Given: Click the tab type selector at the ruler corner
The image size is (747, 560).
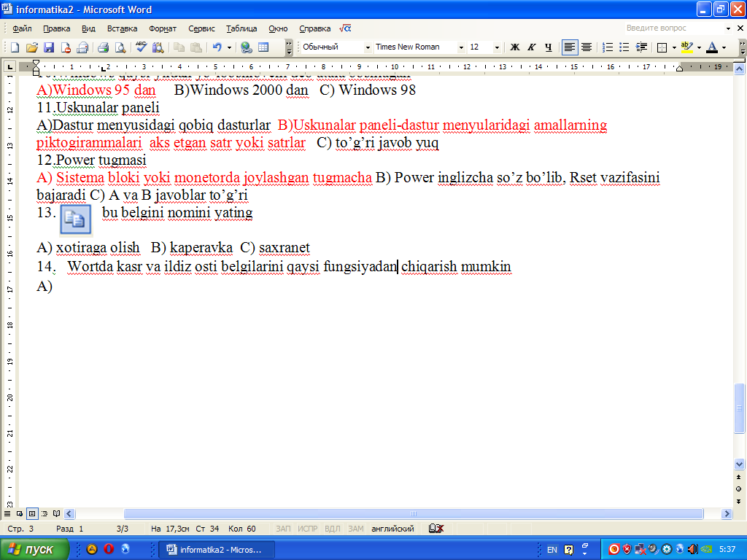Looking at the screenshot, I should pyautogui.click(x=9, y=66).
